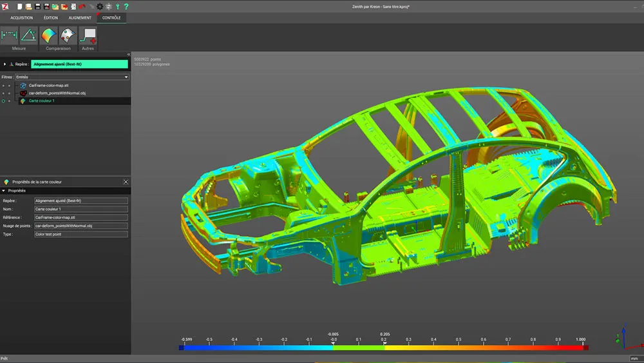Switch to the Alignement tab

80,18
